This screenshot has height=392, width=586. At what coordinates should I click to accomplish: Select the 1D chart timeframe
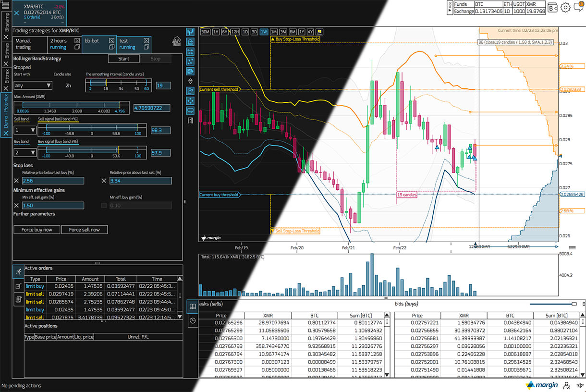tap(245, 32)
